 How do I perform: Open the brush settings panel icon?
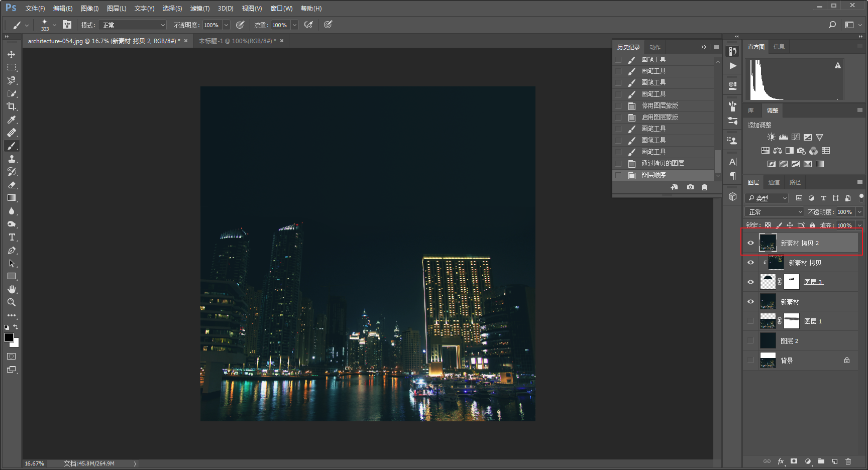pyautogui.click(x=67, y=25)
